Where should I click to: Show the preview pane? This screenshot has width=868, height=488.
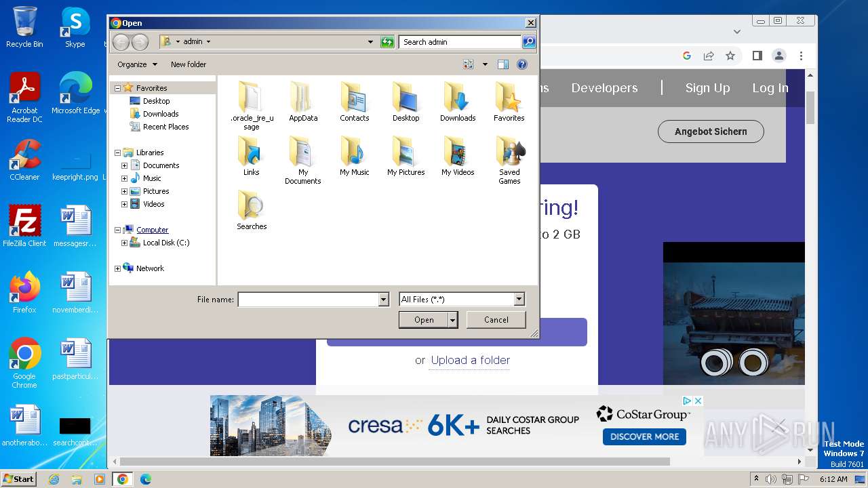[x=502, y=64]
